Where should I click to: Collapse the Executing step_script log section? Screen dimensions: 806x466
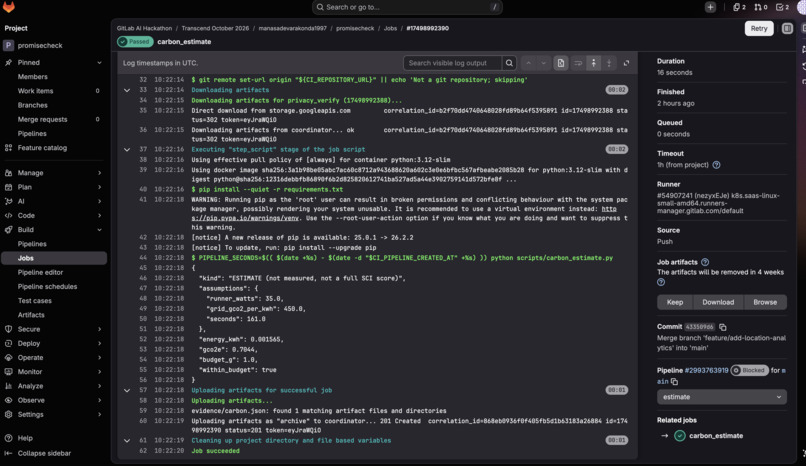point(126,150)
